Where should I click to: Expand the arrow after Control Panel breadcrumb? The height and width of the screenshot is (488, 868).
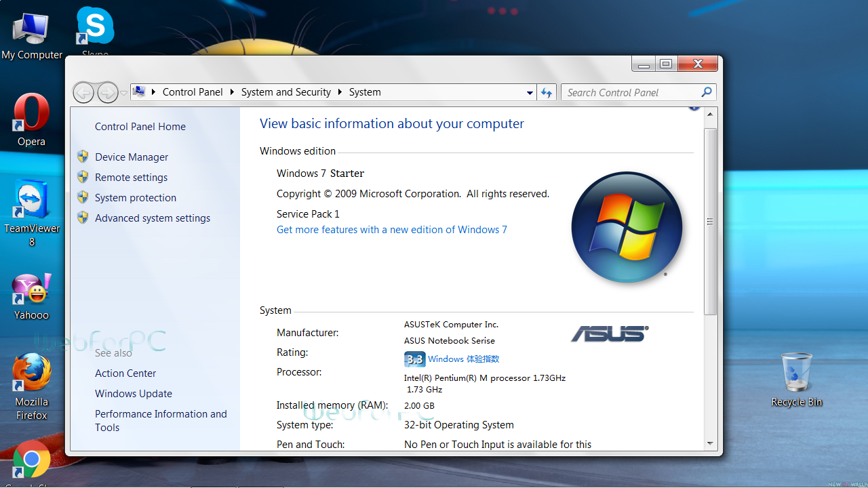pyautogui.click(x=233, y=92)
